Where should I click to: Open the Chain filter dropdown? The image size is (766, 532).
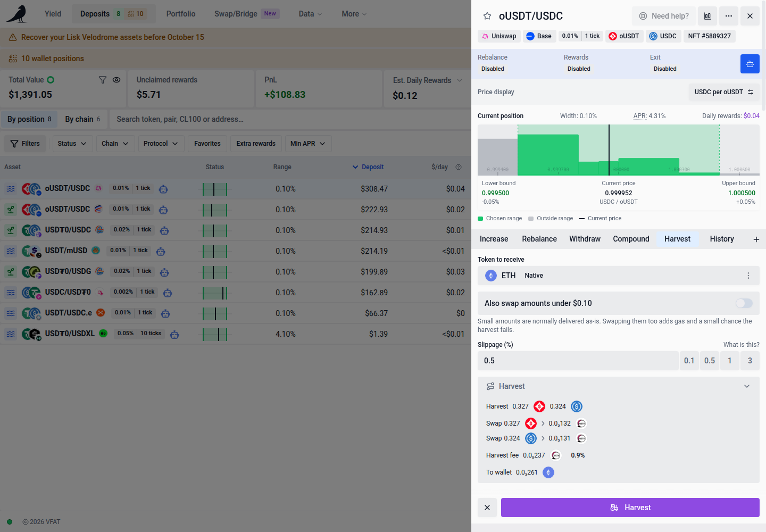pos(115,144)
